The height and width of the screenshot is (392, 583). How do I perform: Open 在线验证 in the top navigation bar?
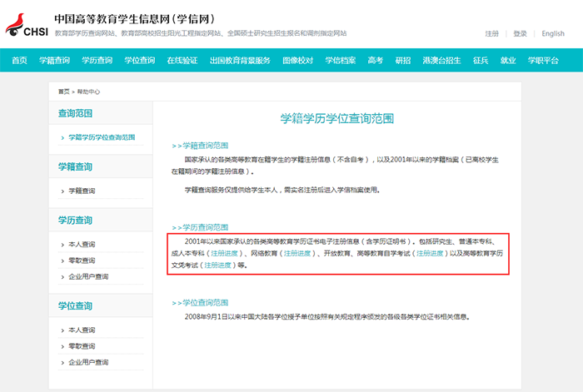182,61
